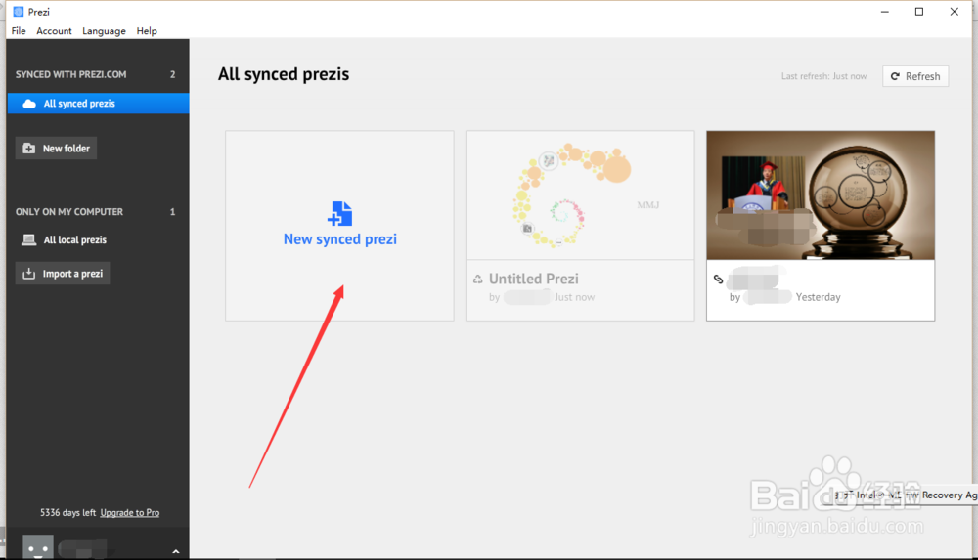978x560 pixels.
Task: Click the New synced prezi document icon
Action: click(340, 213)
